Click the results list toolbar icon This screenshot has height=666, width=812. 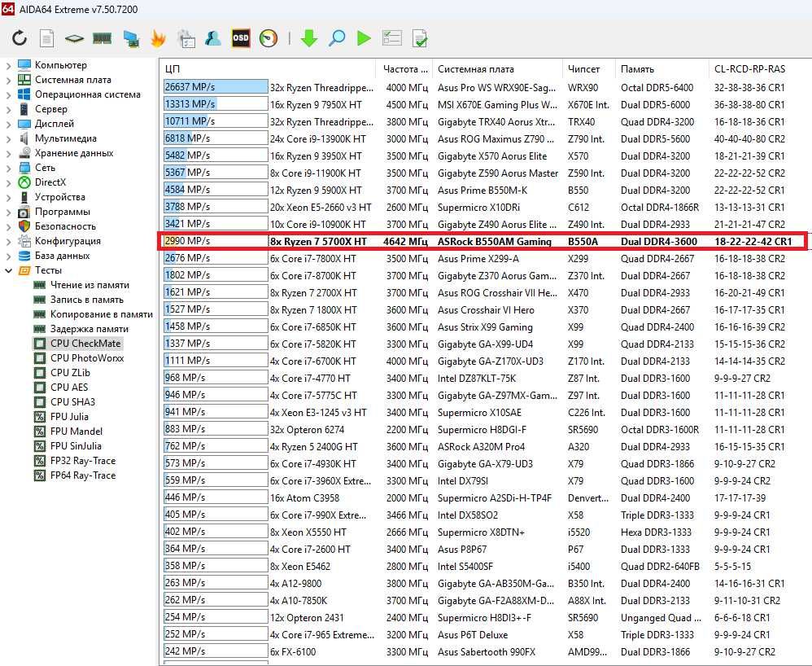[391, 37]
